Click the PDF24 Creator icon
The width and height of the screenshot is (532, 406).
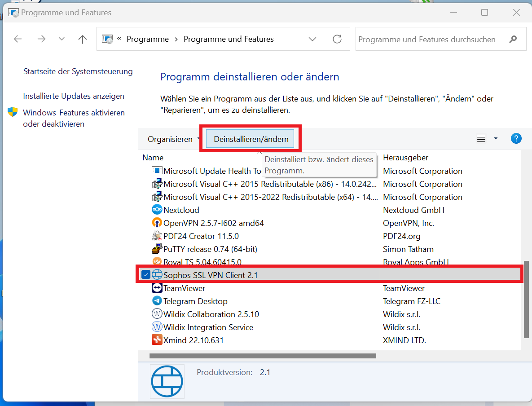[x=157, y=236]
